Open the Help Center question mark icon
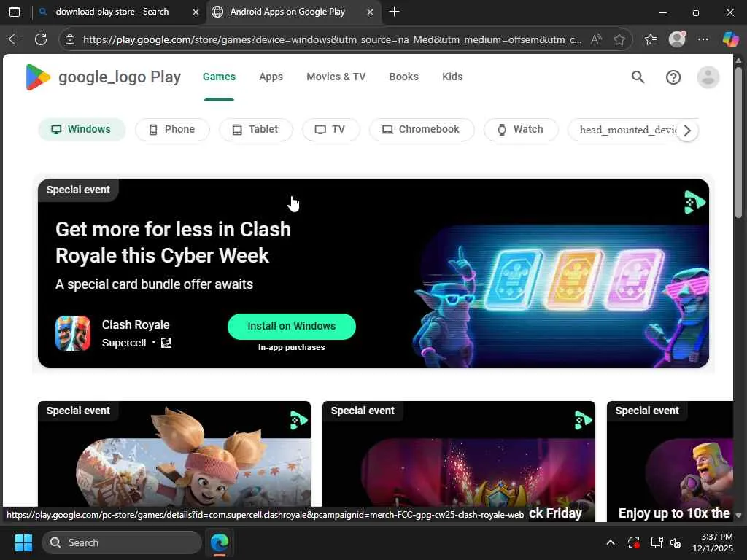Screen dimensions: 747x560 coord(673,77)
